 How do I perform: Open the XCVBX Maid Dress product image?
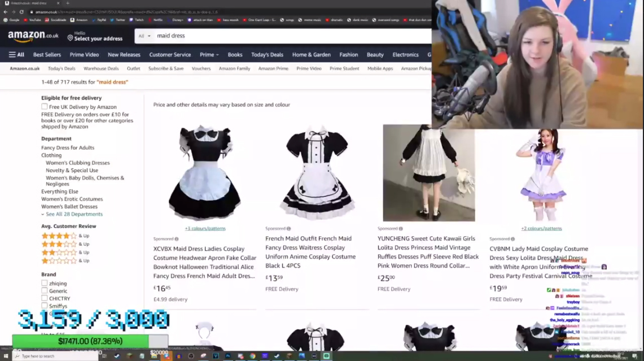204,173
